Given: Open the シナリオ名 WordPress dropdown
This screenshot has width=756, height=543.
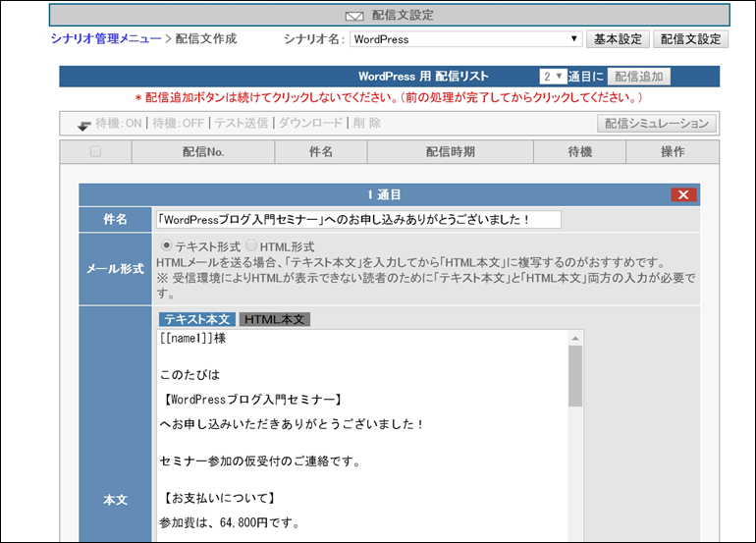Looking at the screenshot, I should pyautogui.click(x=465, y=39).
